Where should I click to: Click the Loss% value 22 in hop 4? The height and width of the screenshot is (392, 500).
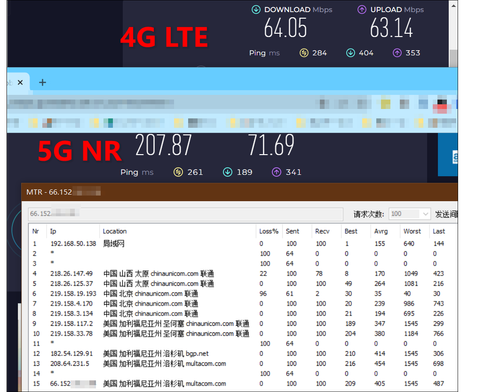pyautogui.click(x=263, y=274)
